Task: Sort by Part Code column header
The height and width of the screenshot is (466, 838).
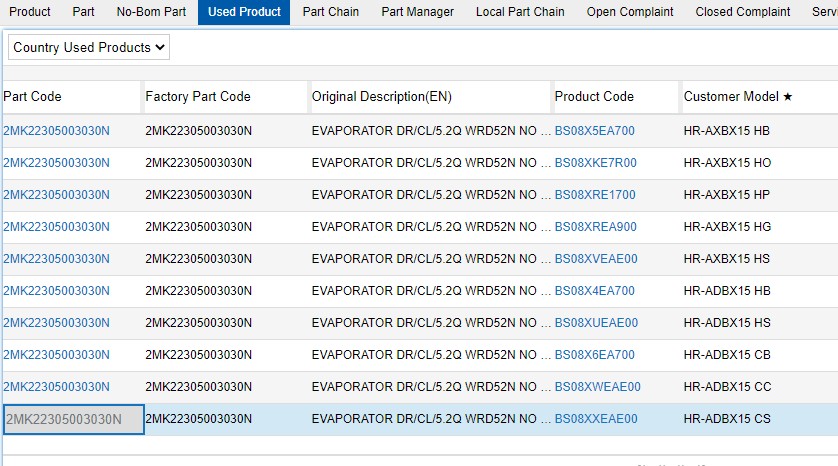Action: 33,97
